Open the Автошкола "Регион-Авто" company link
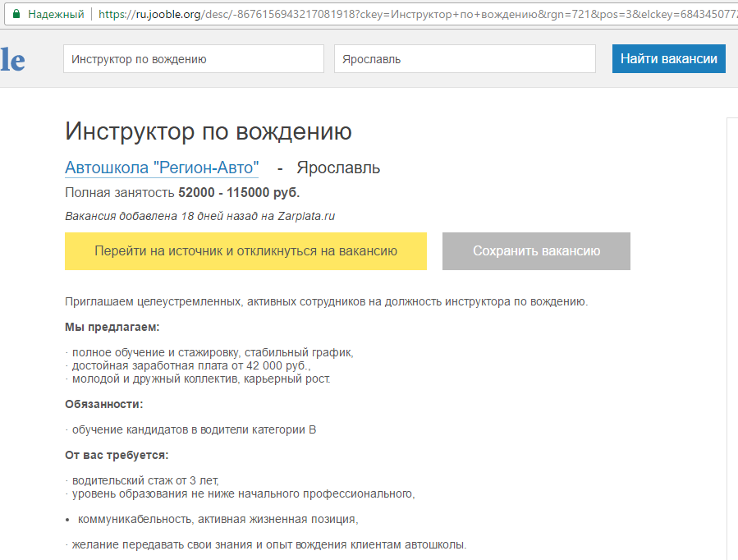 (162, 168)
